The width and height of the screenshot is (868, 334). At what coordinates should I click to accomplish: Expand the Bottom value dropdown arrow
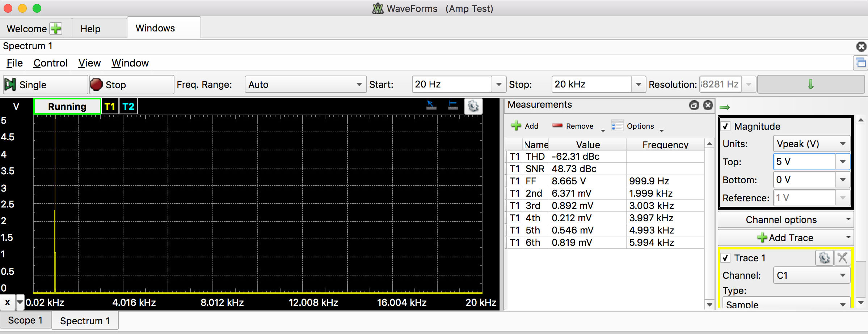coord(843,180)
